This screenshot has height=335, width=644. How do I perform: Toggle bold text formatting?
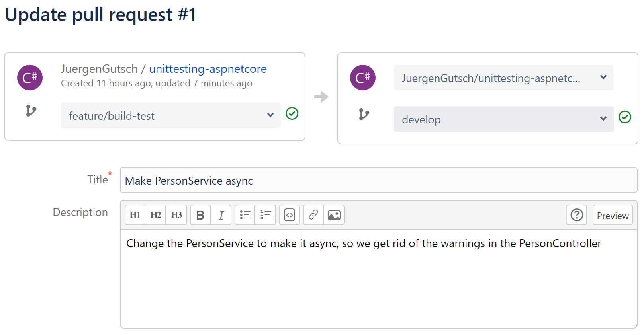click(200, 215)
